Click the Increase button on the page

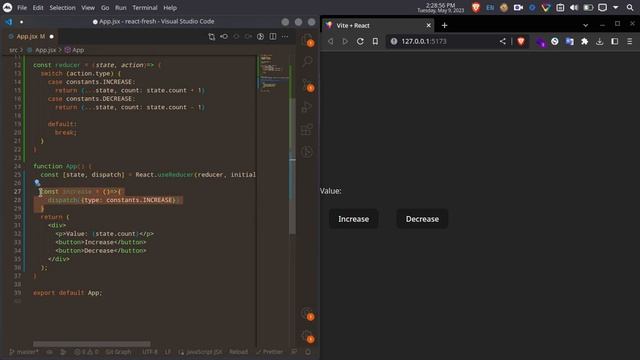click(353, 219)
